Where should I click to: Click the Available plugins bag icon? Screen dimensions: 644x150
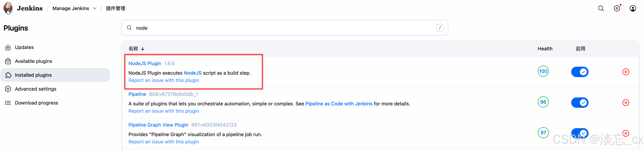[x=8, y=61]
